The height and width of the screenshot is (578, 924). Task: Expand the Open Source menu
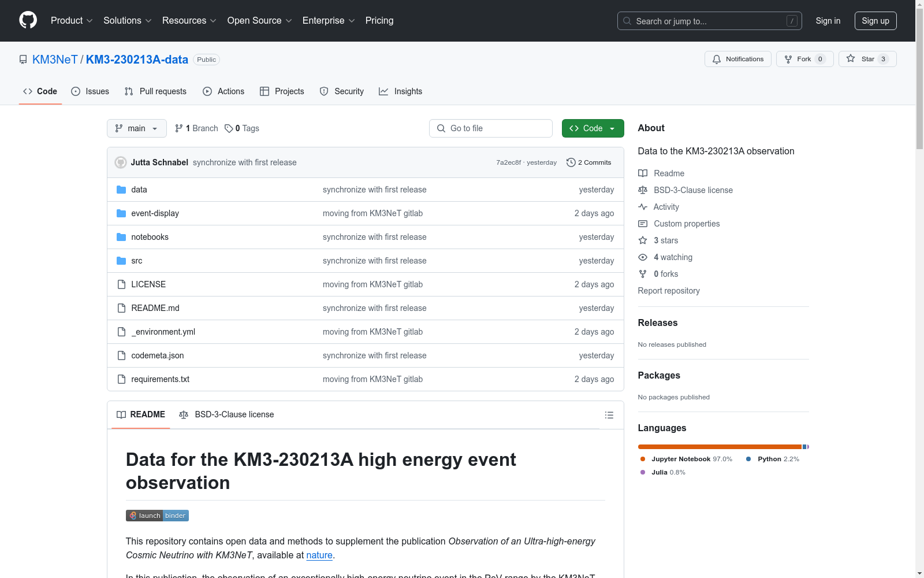coord(260,20)
